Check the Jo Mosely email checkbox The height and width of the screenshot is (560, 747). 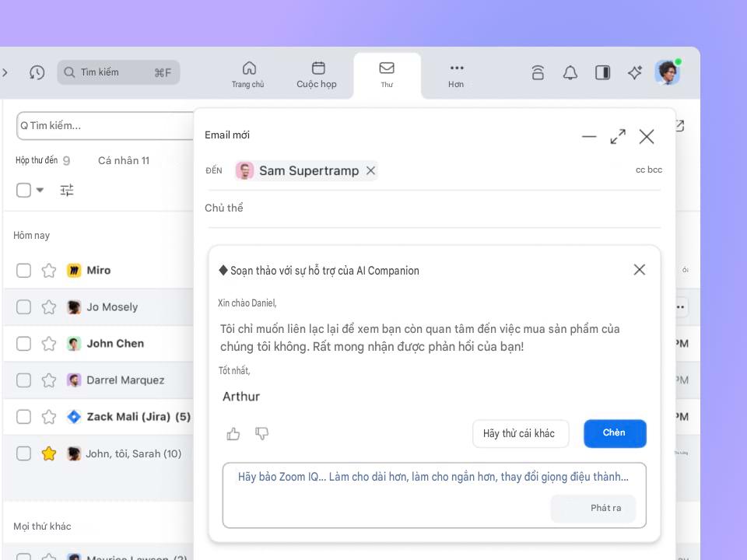click(23, 307)
